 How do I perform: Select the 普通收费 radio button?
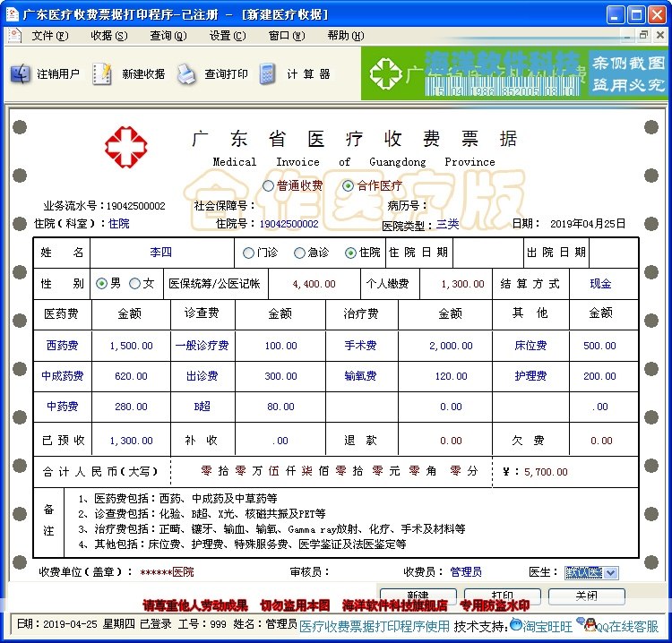coord(268,186)
